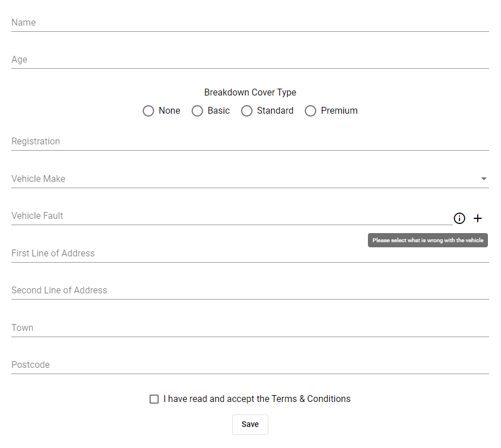The height and width of the screenshot is (448, 501).
Task: Click into the Age field
Action: point(250,60)
